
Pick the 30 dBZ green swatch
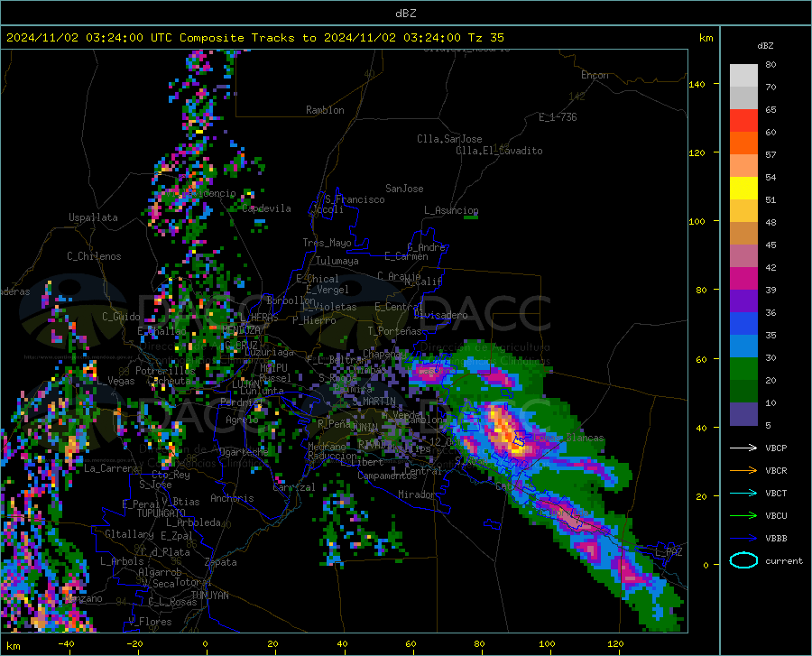coord(743,369)
